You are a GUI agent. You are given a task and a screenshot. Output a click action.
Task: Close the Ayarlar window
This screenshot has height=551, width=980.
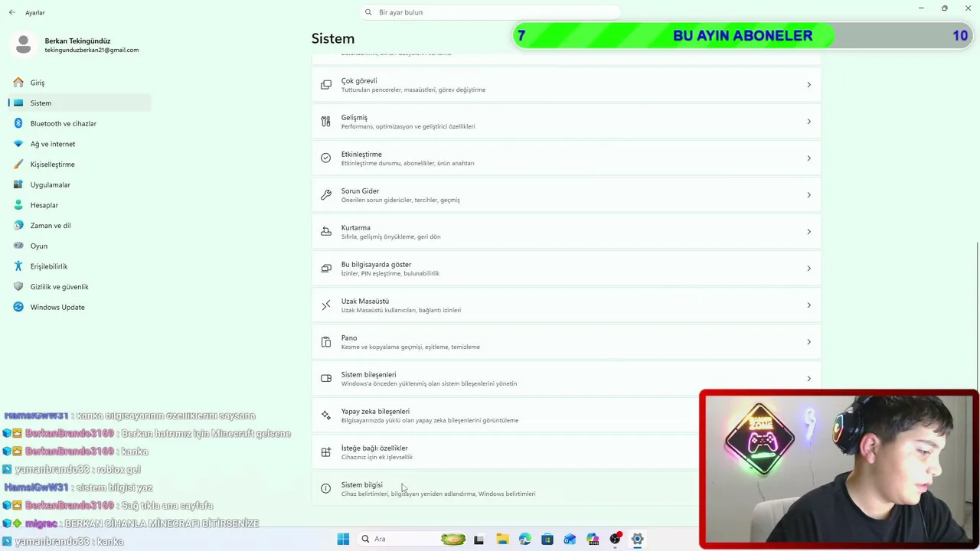pyautogui.click(x=969, y=8)
